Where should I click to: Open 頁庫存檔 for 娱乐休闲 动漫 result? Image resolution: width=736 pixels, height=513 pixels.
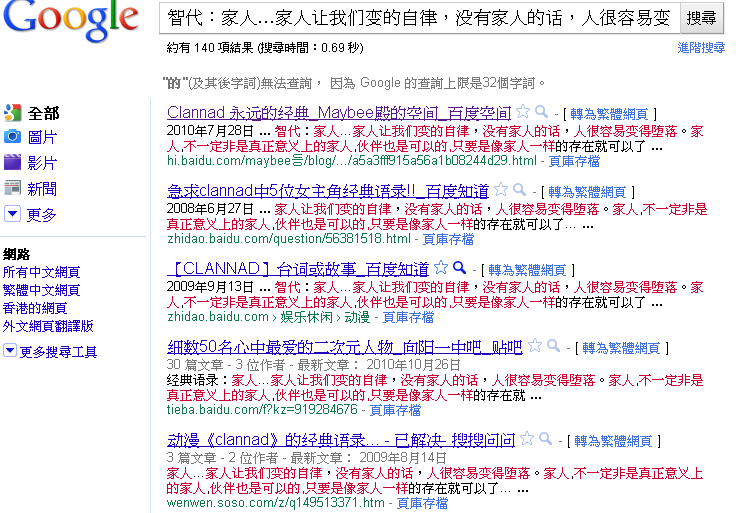tap(408, 317)
